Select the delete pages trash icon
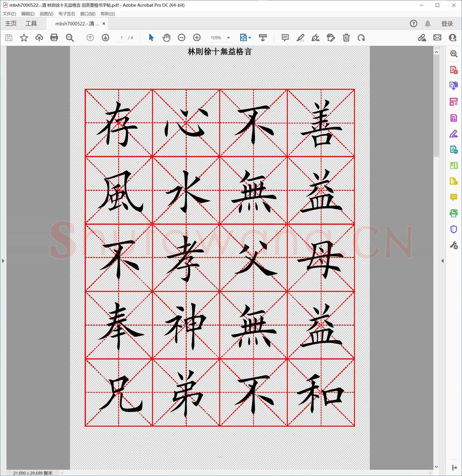 tap(346, 38)
